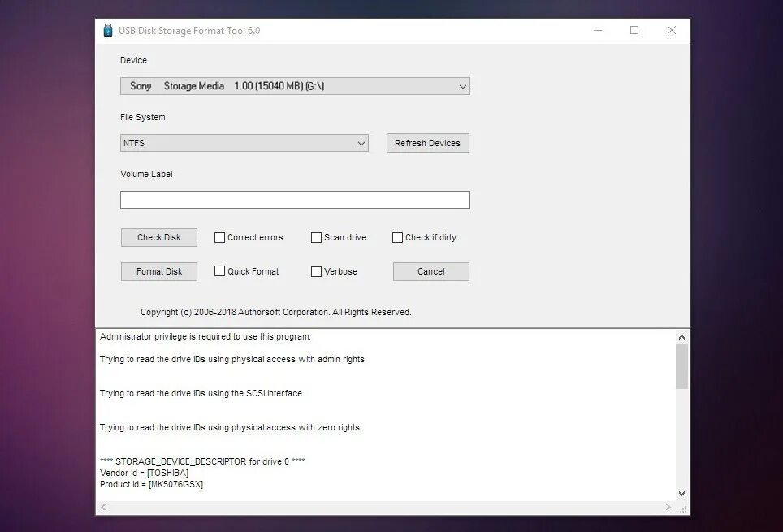Click 'Product Id = [MK5076GSX]' log line
The height and width of the screenshot is (532, 783).
(151, 484)
